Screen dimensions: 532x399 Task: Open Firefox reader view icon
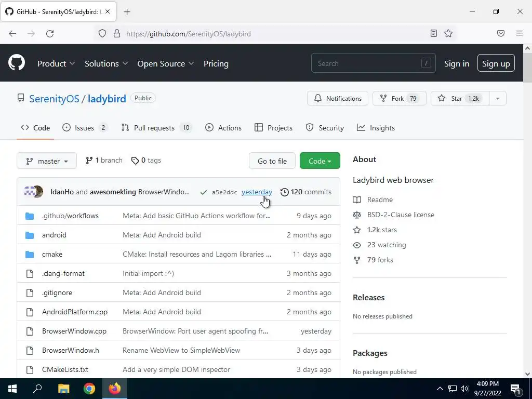click(433, 33)
